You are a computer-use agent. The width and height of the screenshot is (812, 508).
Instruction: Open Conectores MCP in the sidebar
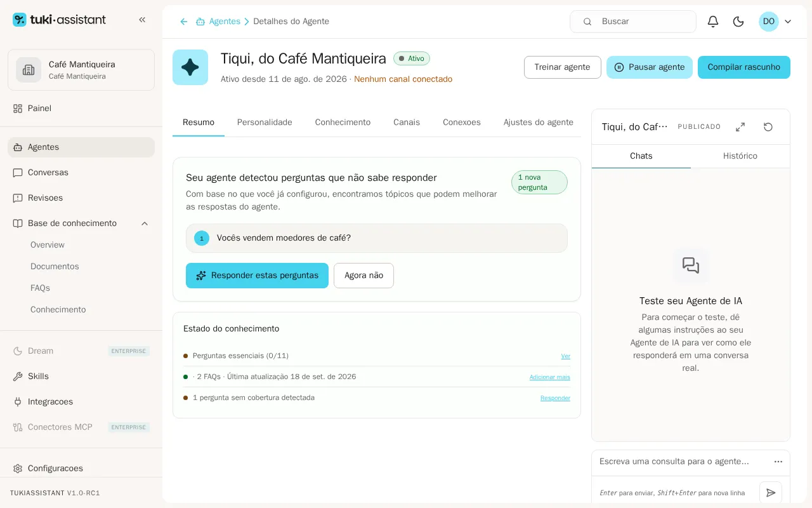point(81,427)
